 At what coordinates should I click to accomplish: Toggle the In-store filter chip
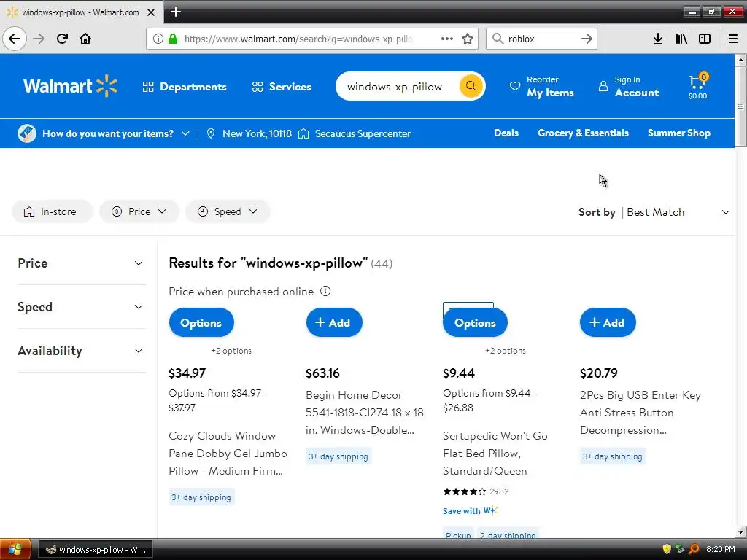click(51, 211)
